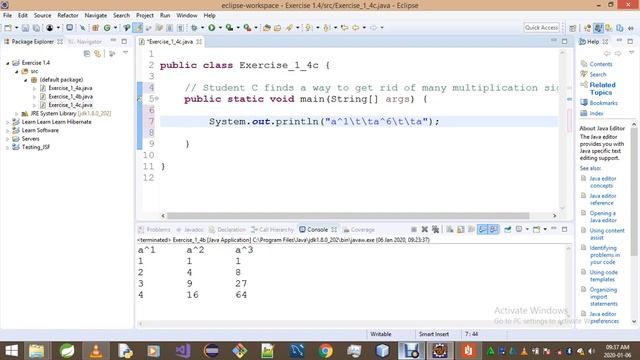Click the New Java Class icon

[107, 28]
